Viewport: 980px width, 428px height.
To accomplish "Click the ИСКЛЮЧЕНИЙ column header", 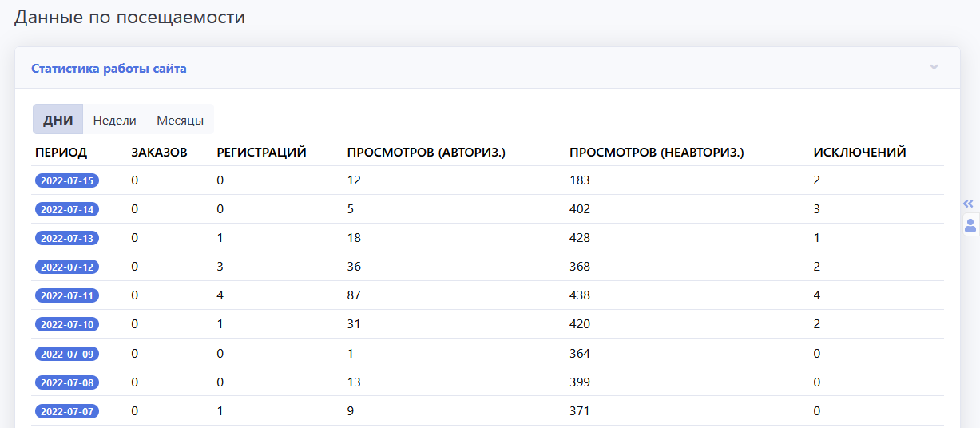I will [859, 152].
